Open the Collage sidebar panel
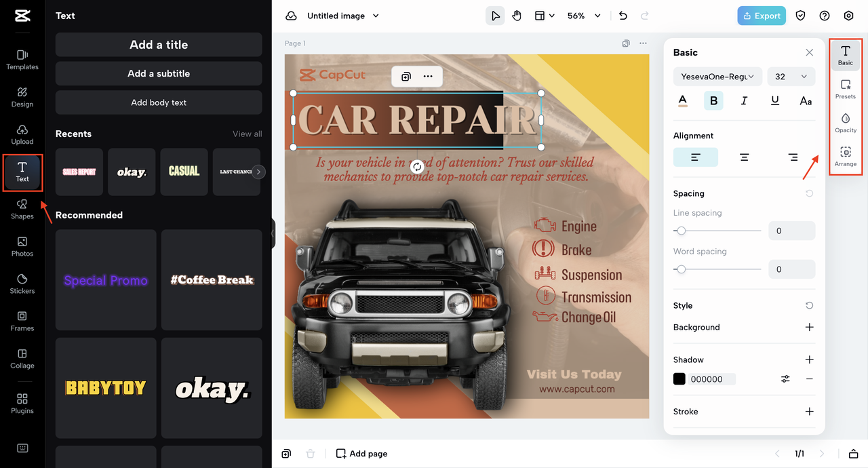This screenshot has width=868, height=468. coord(22,357)
